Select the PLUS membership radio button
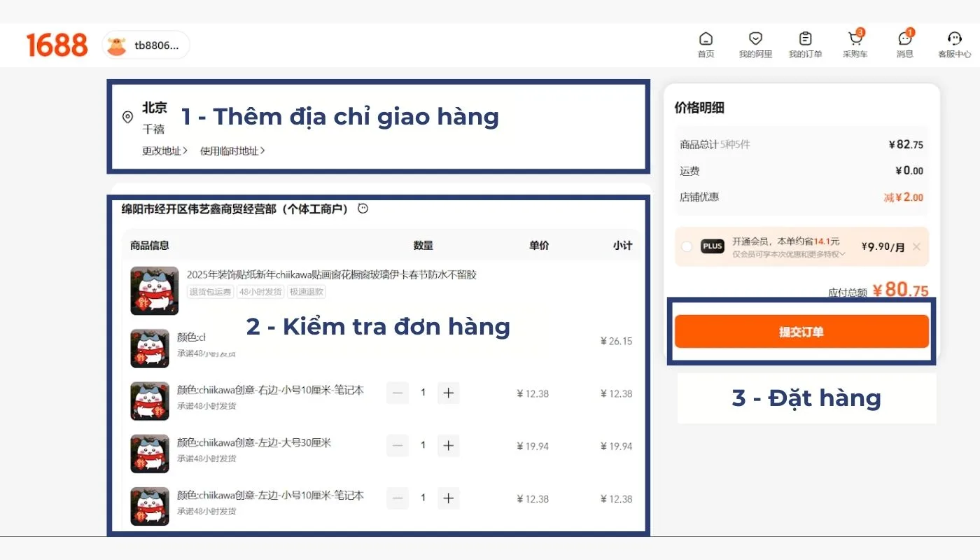This screenshot has height=560, width=980. tap(686, 246)
